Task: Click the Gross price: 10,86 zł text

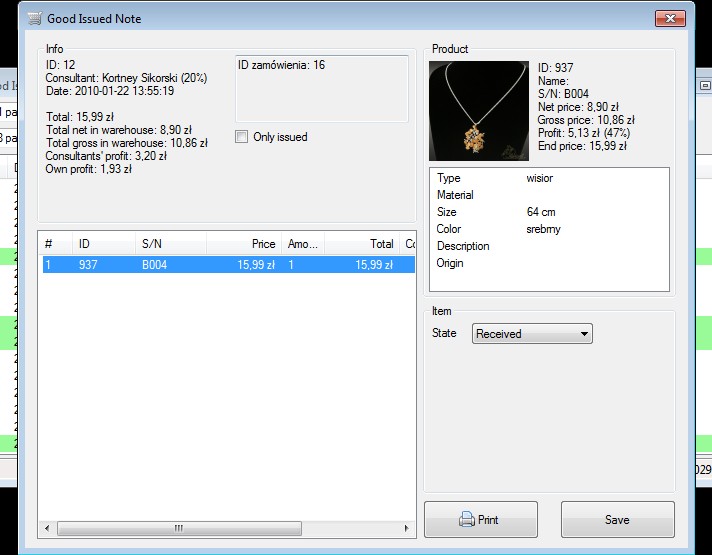Action: (x=586, y=120)
